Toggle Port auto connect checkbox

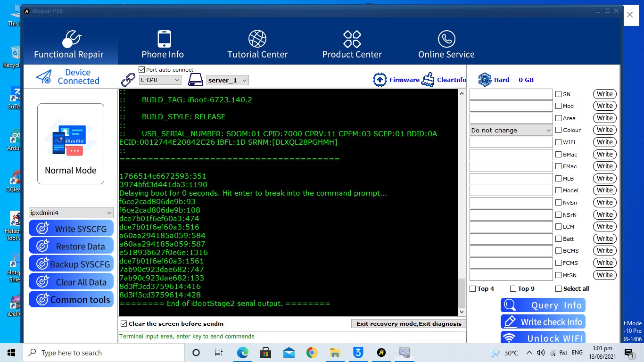tap(142, 70)
